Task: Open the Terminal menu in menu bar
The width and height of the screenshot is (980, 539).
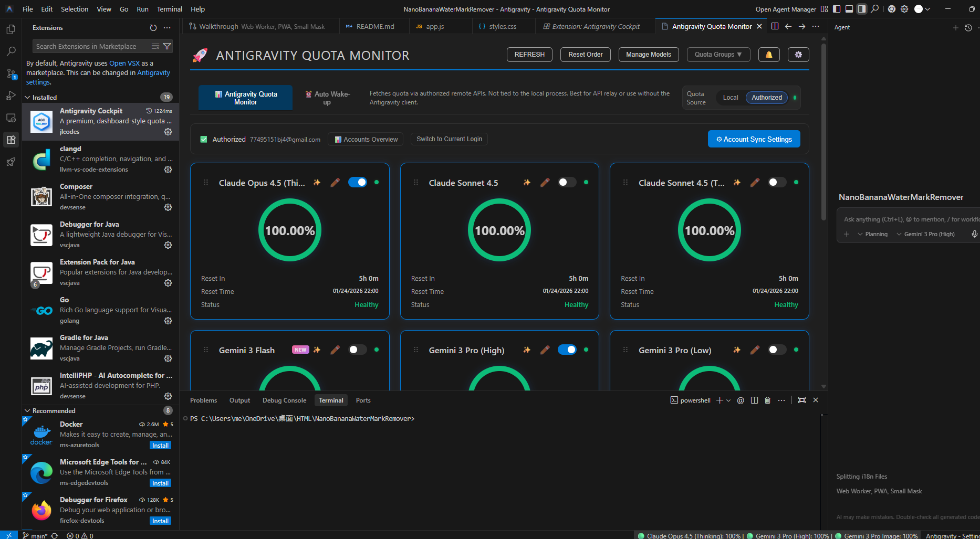Action: click(x=169, y=9)
